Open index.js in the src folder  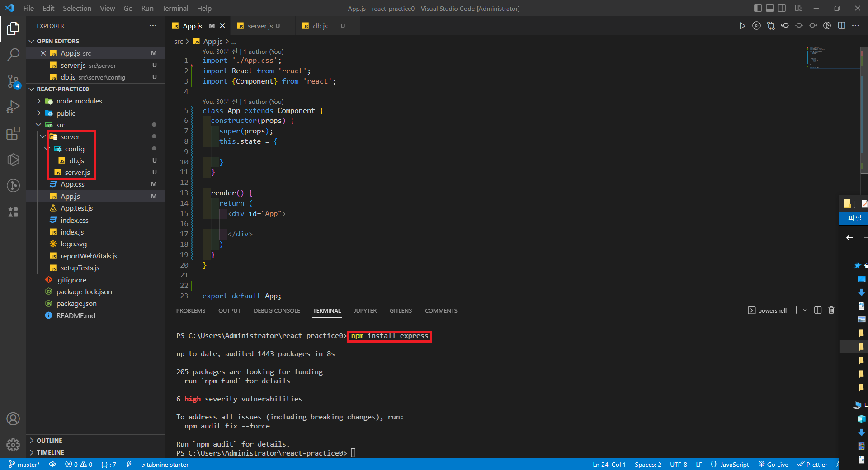tap(72, 232)
